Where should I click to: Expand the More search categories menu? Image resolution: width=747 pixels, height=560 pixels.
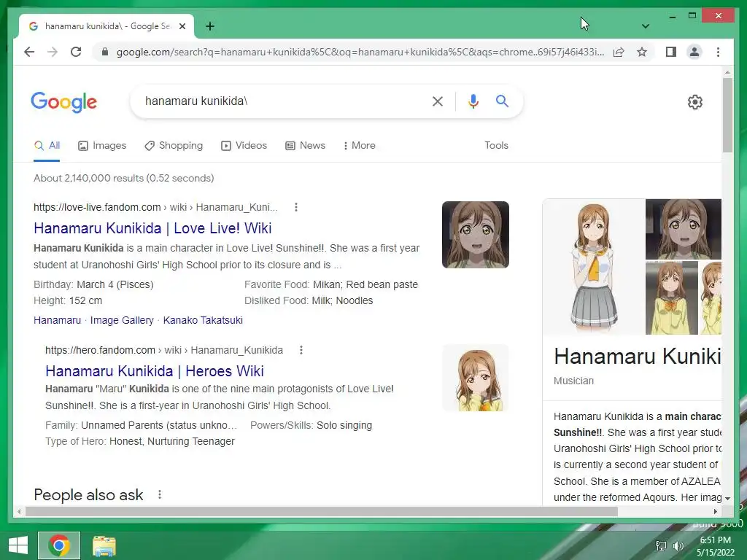[x=359, y=146]
